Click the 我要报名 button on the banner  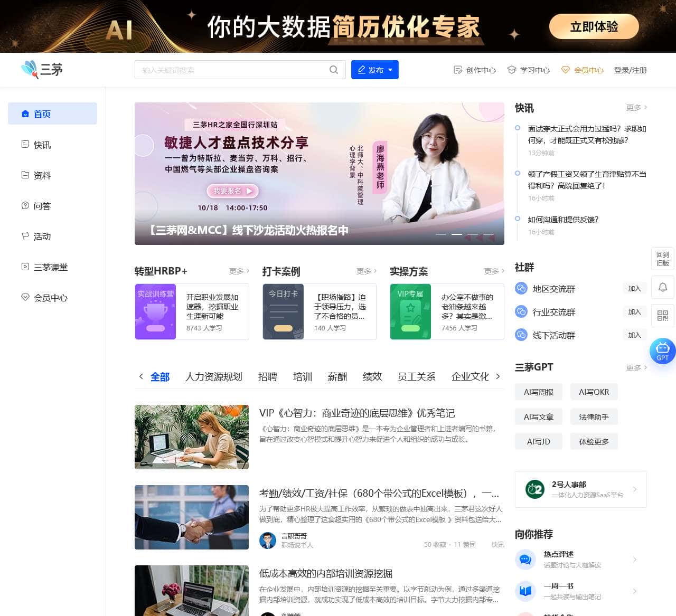[232, 191]
